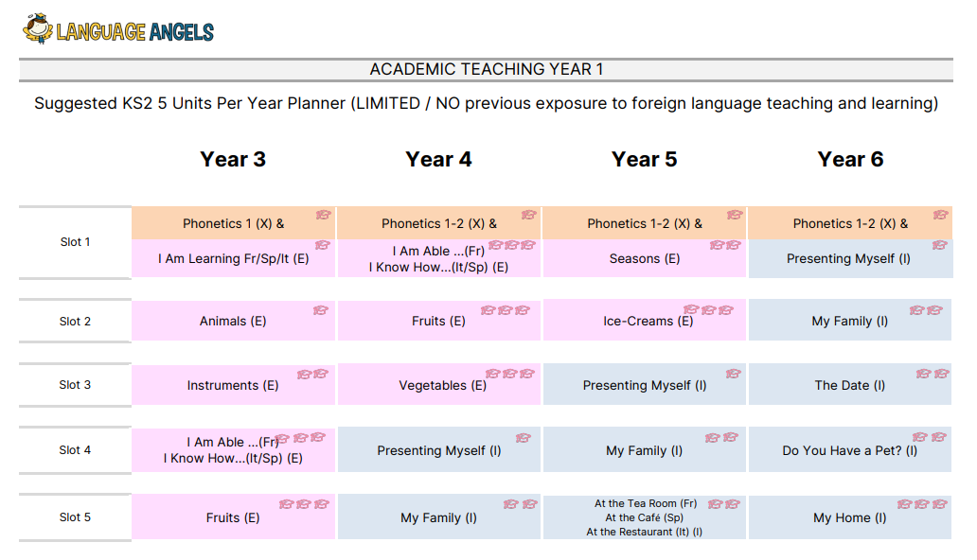
Task: Click graduation cap icon on Year 4 Presenting Myself
Action: coord(523,438)
